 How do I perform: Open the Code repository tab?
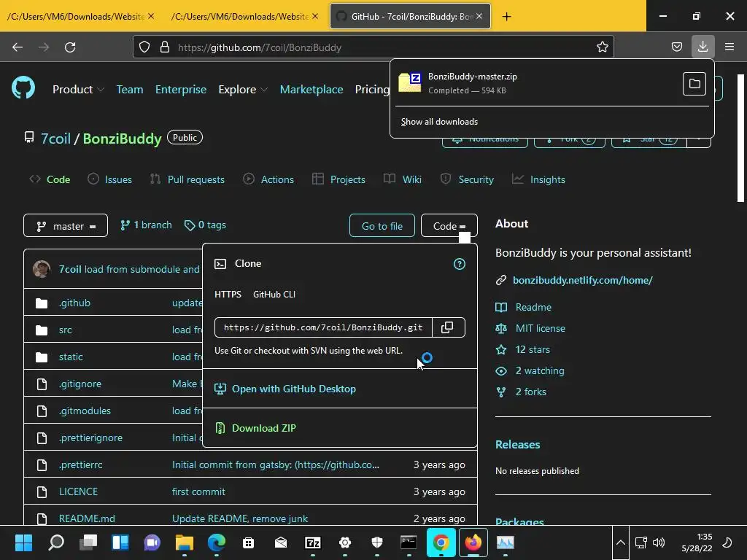(50, 179)
